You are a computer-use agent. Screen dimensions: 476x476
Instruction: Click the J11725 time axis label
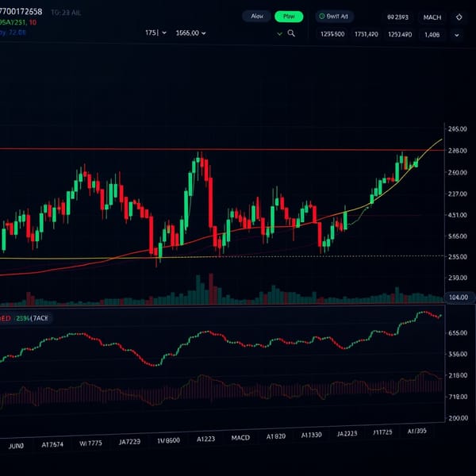point(382,432)
